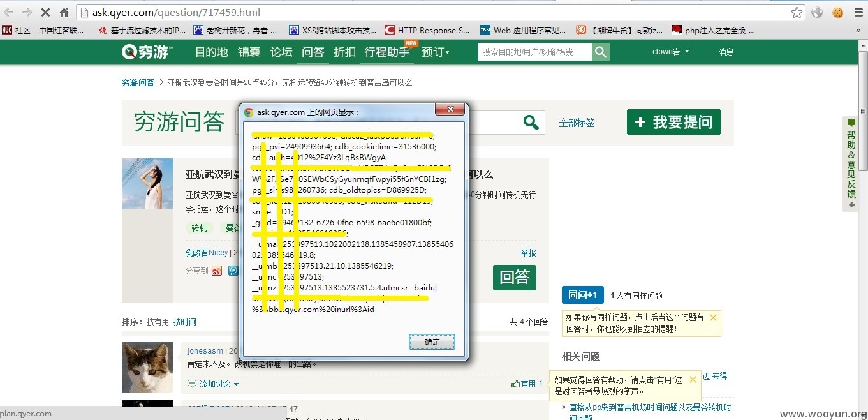
Task: Stop page loading with X icon
Action: (x=45, y=12)
